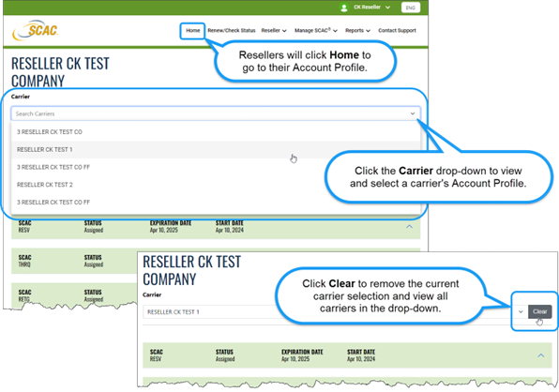Expand the Reports menu
Image resolution: width=559 pixels, height=392 pixels.
(x=357, y=30)
